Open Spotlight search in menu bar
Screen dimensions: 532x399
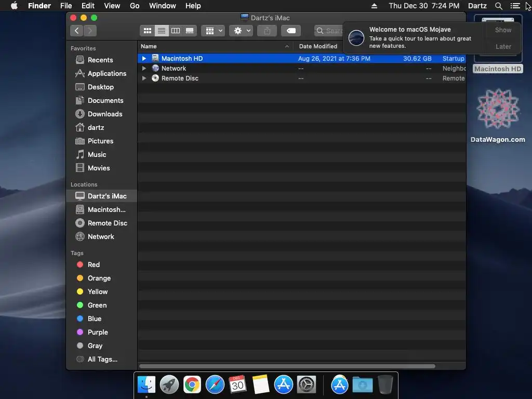click(x=498, y=6)
